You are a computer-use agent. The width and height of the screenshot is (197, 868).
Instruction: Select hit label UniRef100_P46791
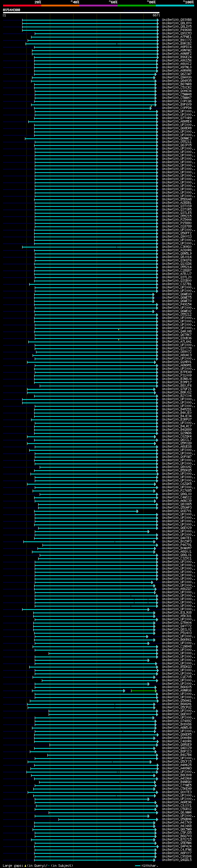[177, 545]
